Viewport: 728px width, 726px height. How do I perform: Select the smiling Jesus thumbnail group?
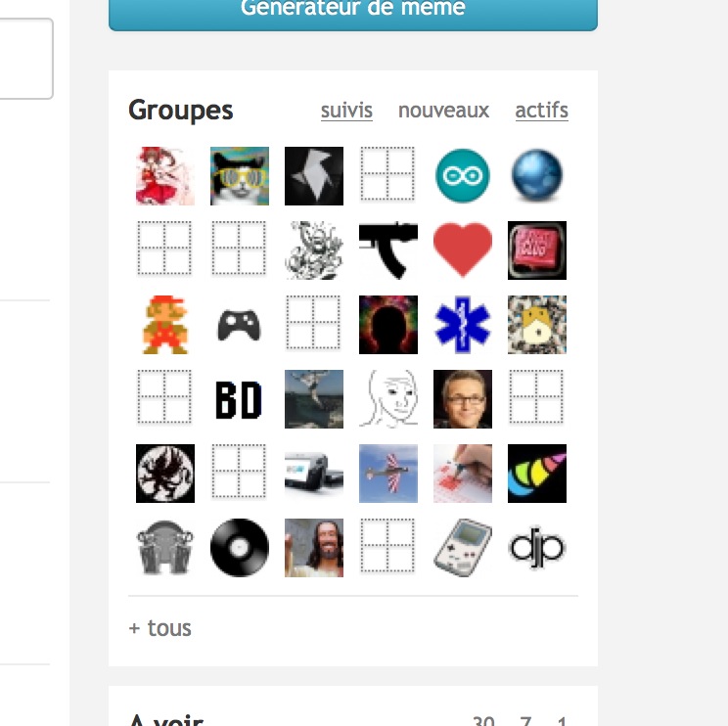314,548
